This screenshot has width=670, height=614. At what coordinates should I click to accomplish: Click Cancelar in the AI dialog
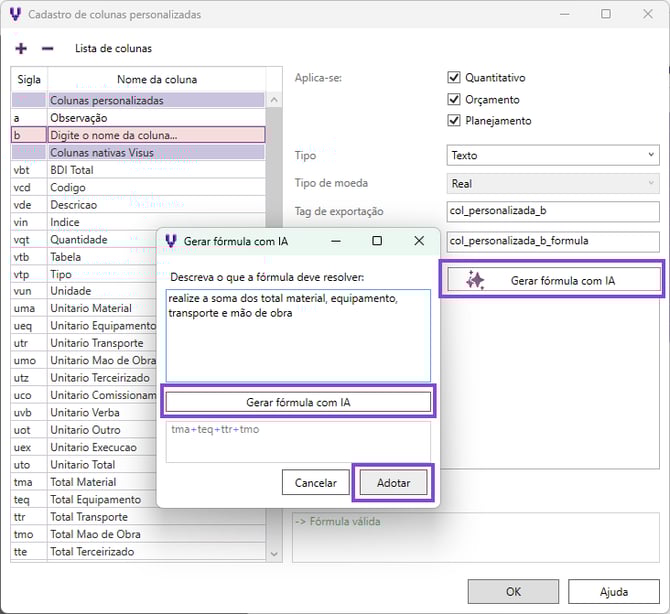(x=315, y=483)
